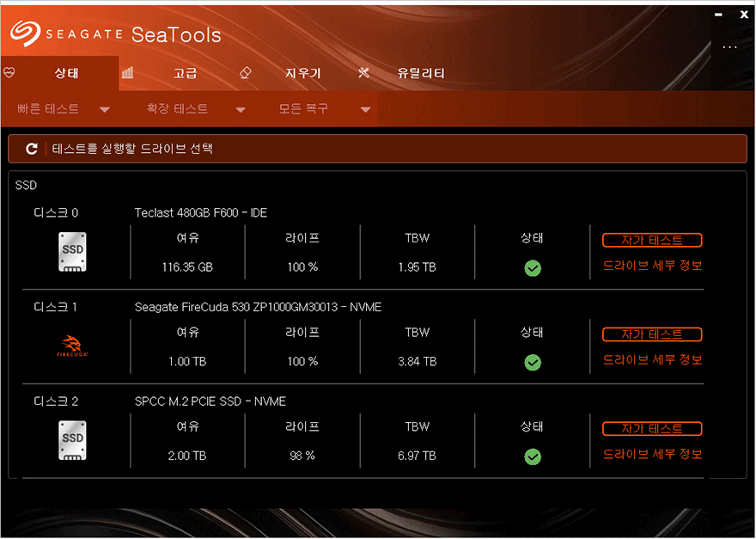The width and height of the screenshot is (756, 539).
Task: Click the SSD icon for 디스크 2
Action: point(72,440)
